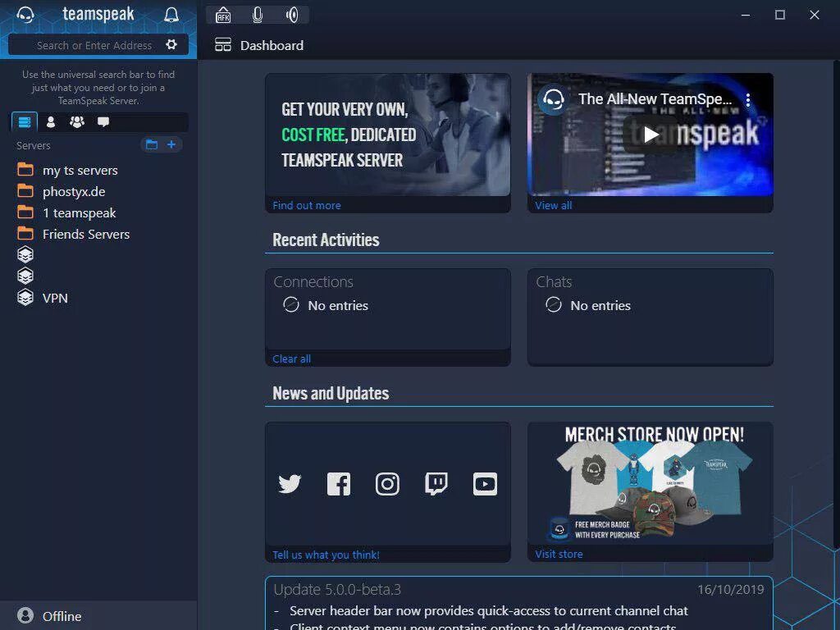Open TeamSpeak Facebook page
Screen dimensions: 840x630
point(339,484)
